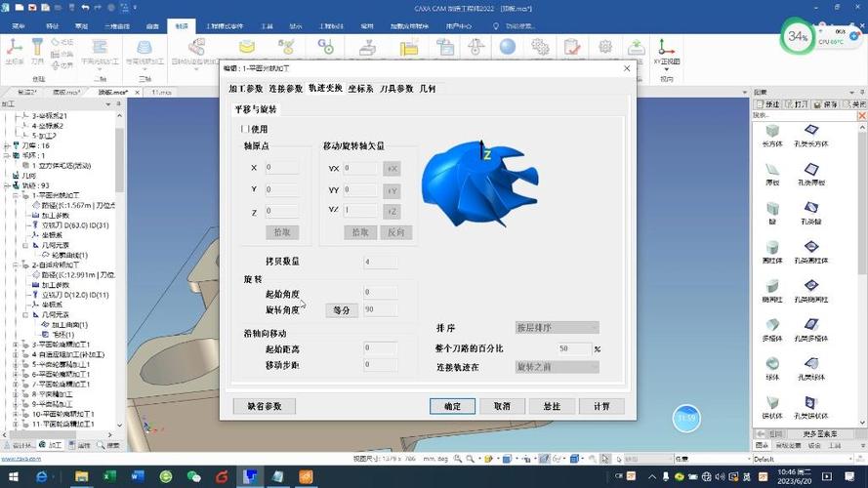Screen dimensions: 868x488
Task: Click the XY front view axis icon
Action: click(666, 47)
